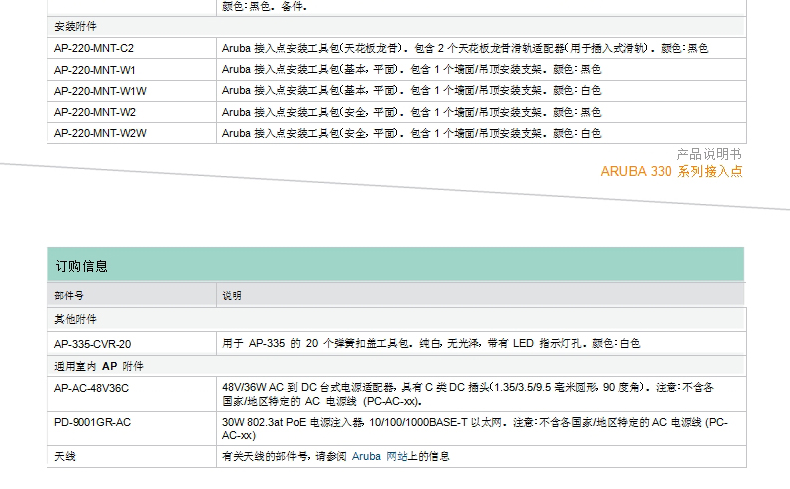Click the AP-AC-48V36C part number
Viewport: 790px width, 489px height.
coord(91,388)
